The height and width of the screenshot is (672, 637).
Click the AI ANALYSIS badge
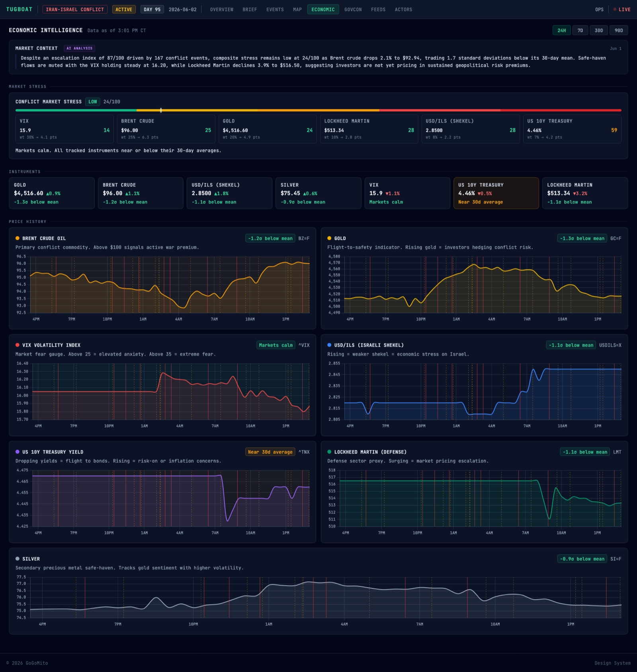[x=79, y=48]
